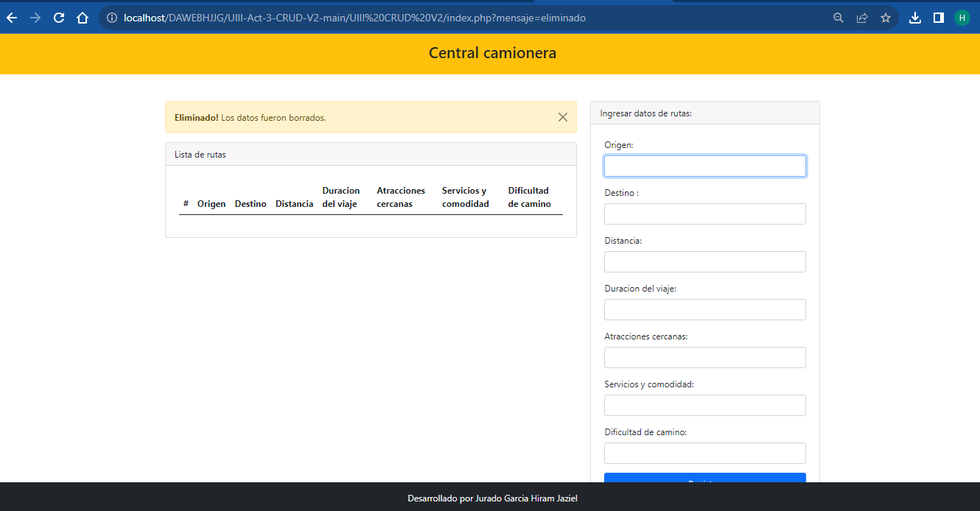Select the Destino text field
Viewport: 980px width, 511px height.
704,214
